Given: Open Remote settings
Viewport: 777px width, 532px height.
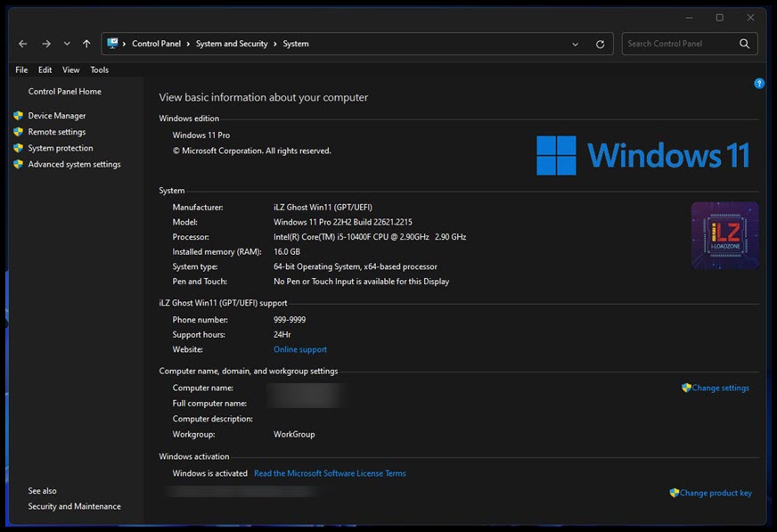Looking at the screenshot, I should click(57, 132).
